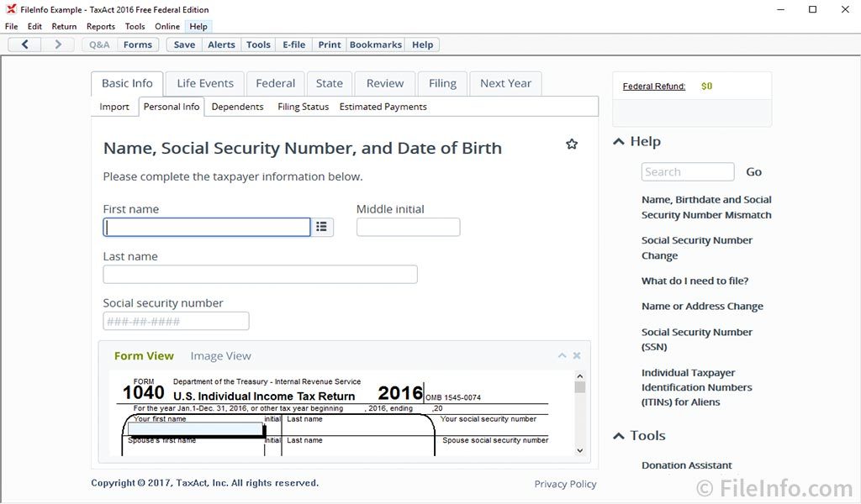The image size is (861, 504).
Task: Open the Donation Assistant tool
Action: point(686,465)
